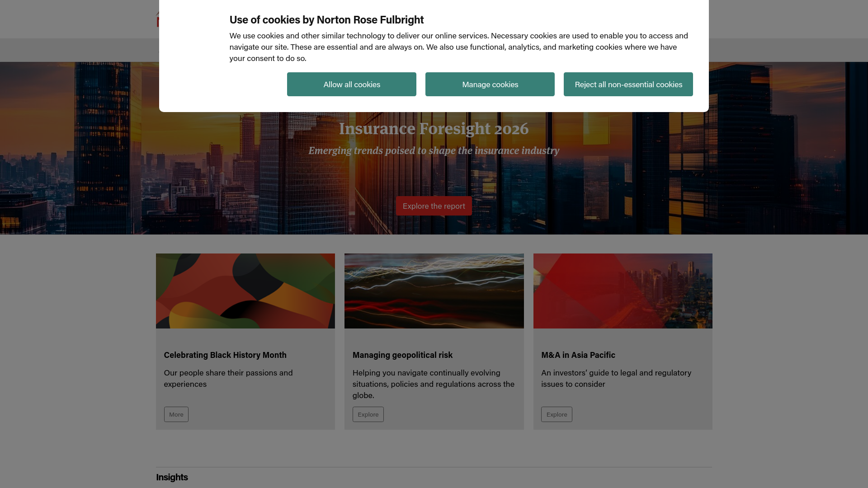Image resolution: width=868 pixels, height=488 pixels.
Task: Click the cookie banner heading text
Action: click(326, 19)
